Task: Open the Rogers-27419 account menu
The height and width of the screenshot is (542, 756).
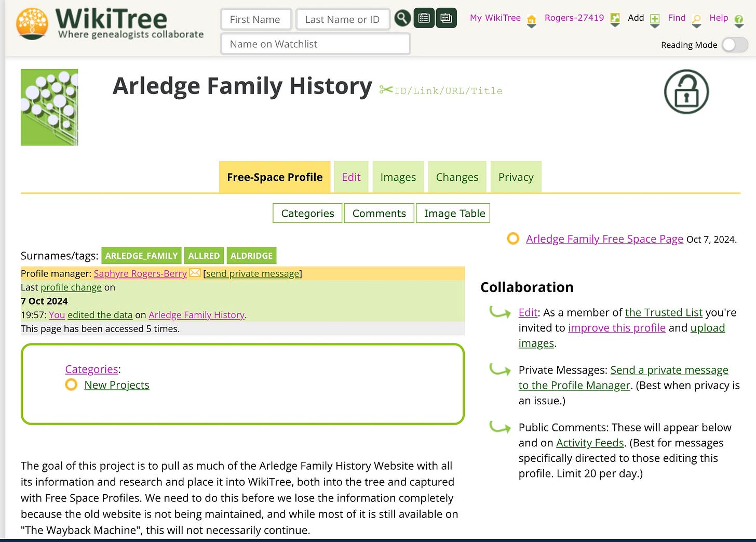Action: pos(574,18)
